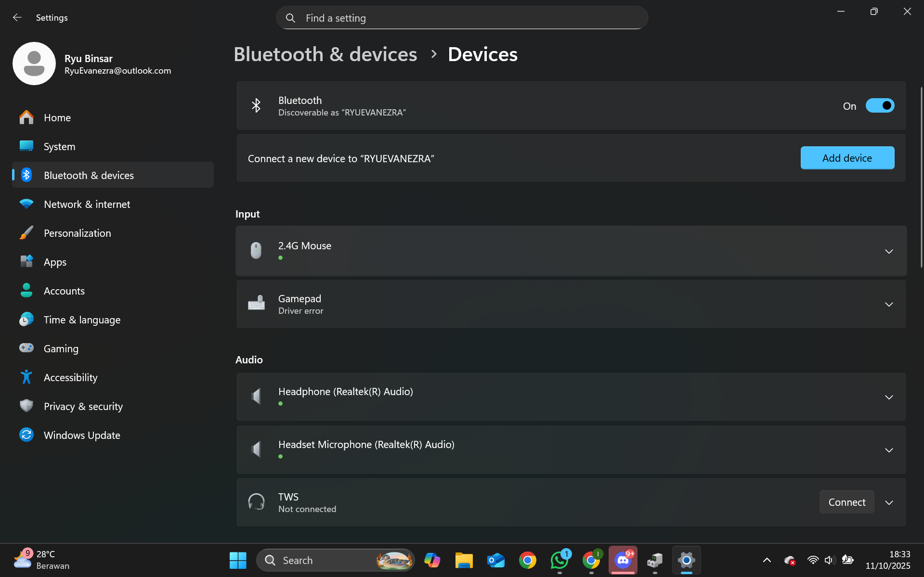Expand the Gamepad device entry
Screen dimensions: 924x577
(x=889, y=305)
